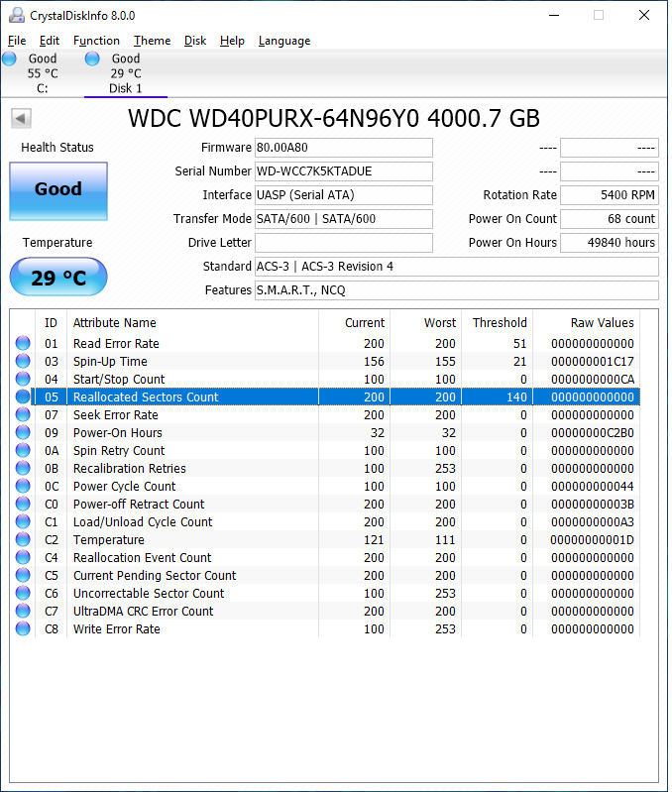The width and height of the screenshot is (672, 792).
Task: Click the Interface field UASP (Serial ATA)
Action: click(343, 195)
